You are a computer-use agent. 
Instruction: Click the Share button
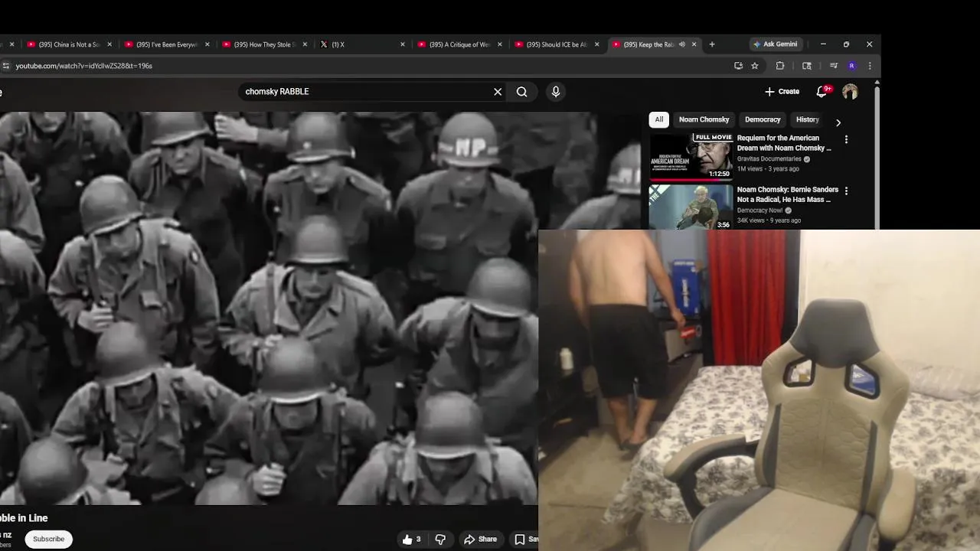point(481,540)
